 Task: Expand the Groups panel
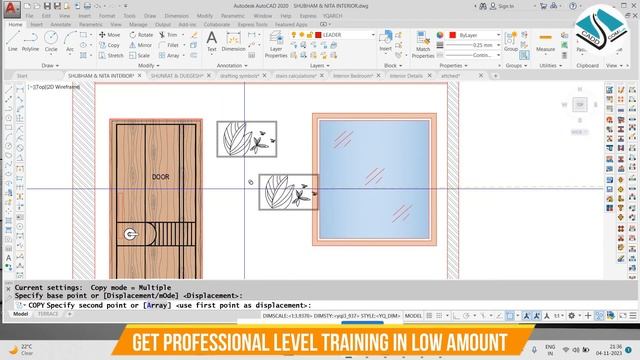(x=516, y=65)
